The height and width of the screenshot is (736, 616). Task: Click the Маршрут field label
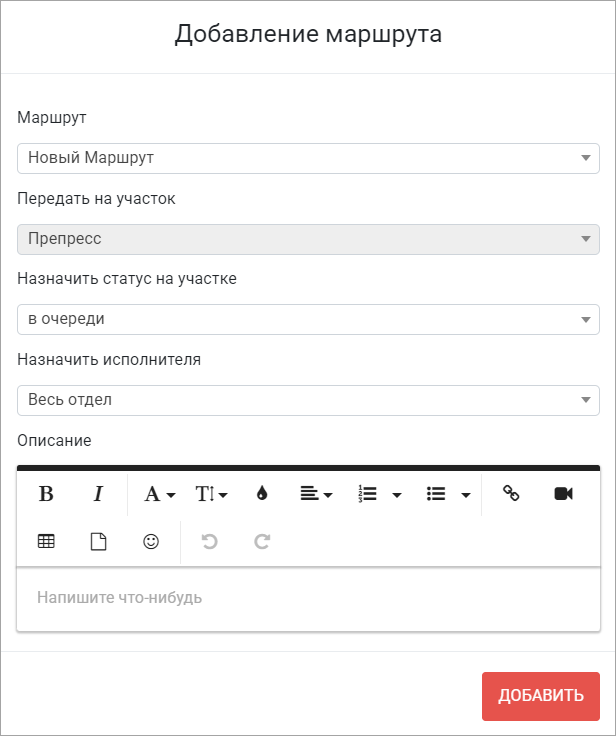[52, 117]
